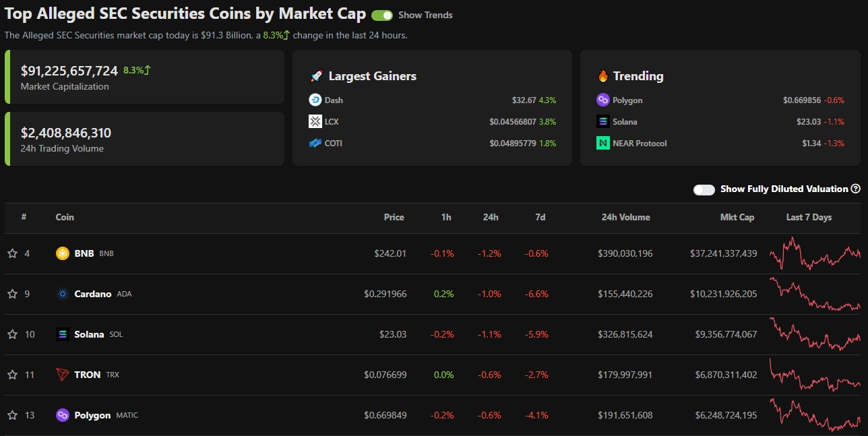This screenshot has height=436, width=868.
Task: Sort table by Mkt Cap column
Action: pos(737,217)
